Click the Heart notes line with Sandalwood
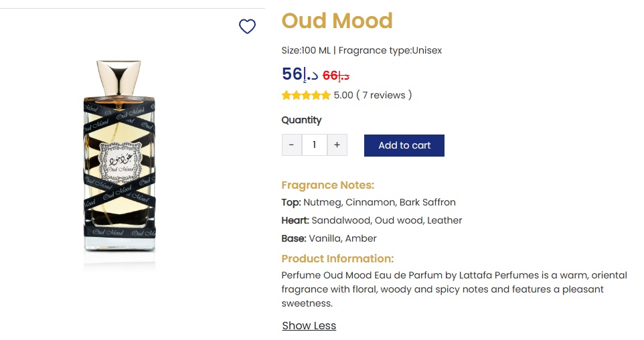Image resolution: width=644 pixels, height=340 pixels. click(372, 220)
